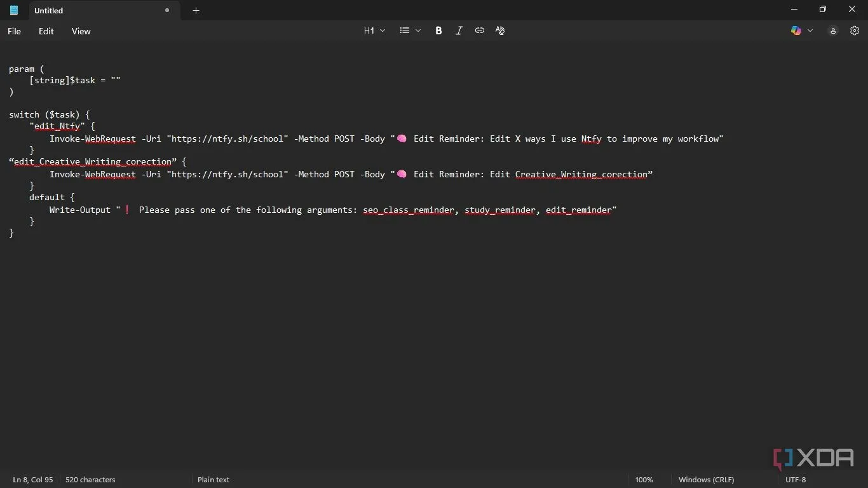The image size is (868, 488).
Task: Click the "param (" line in the editor
Action: point(27,69)
